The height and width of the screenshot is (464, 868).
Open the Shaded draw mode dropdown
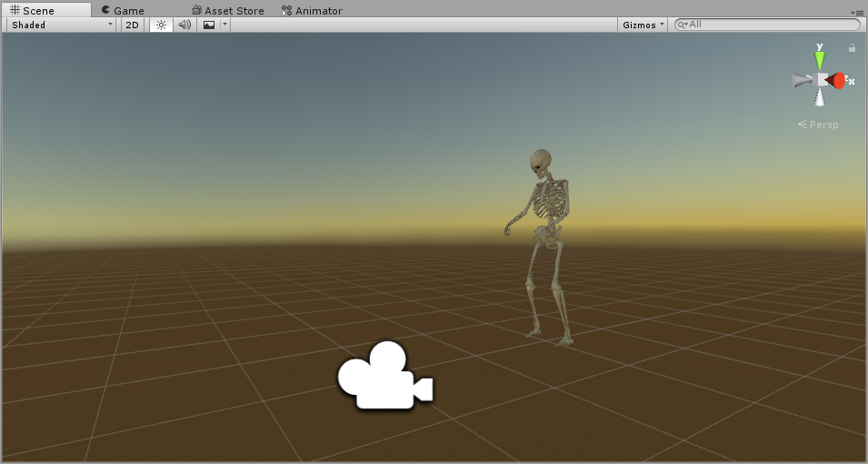[x=61, y=25]
